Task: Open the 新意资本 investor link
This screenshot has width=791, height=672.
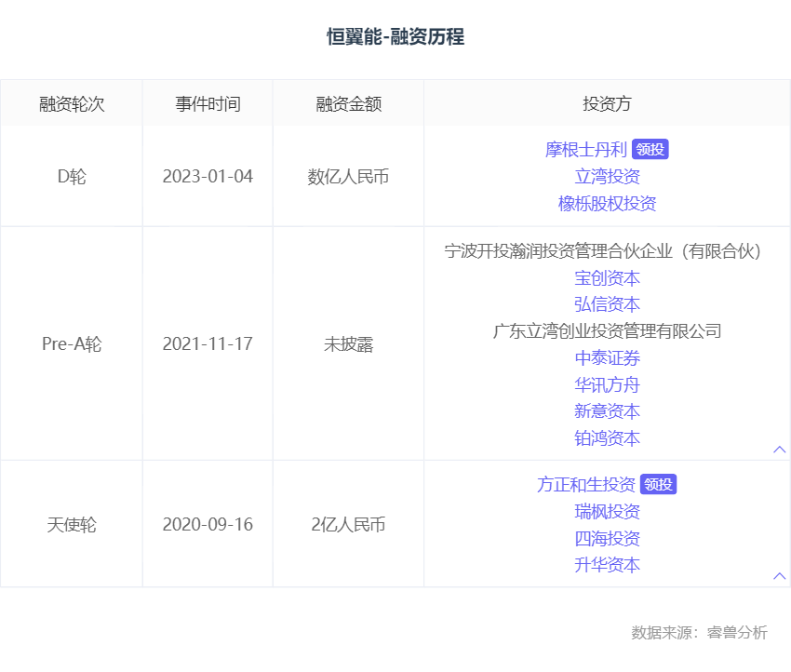Action: tap(607, 411)
